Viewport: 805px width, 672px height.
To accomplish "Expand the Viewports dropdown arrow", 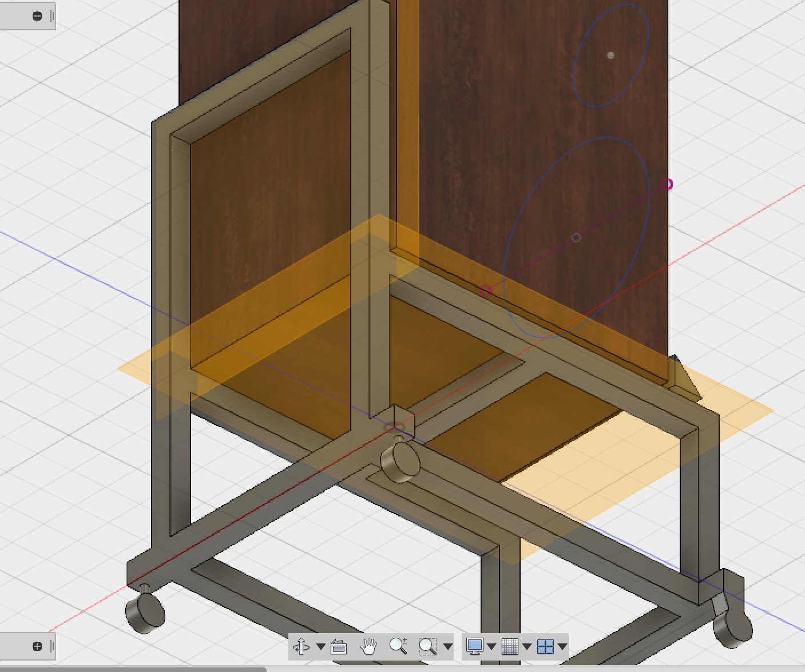I will pyautogui.click(x=562, y=647).
